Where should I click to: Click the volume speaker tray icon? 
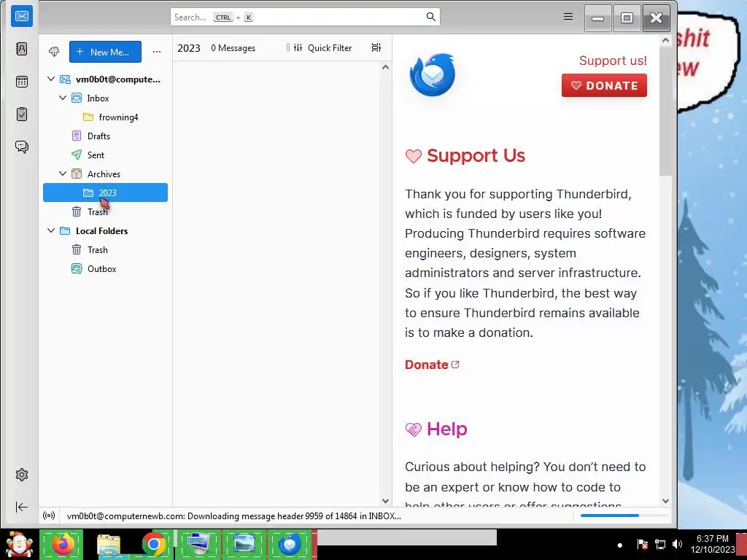point(678,544)
